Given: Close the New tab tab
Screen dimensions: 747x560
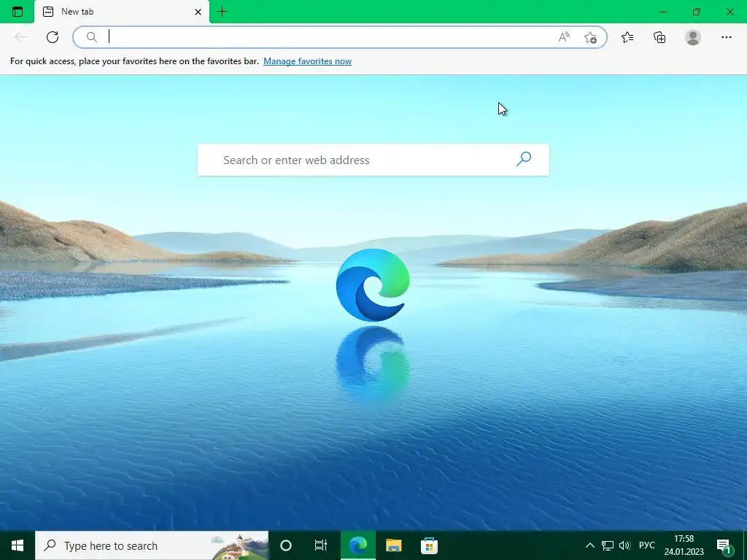Looking at the screenshot, I should click(198, 12).
